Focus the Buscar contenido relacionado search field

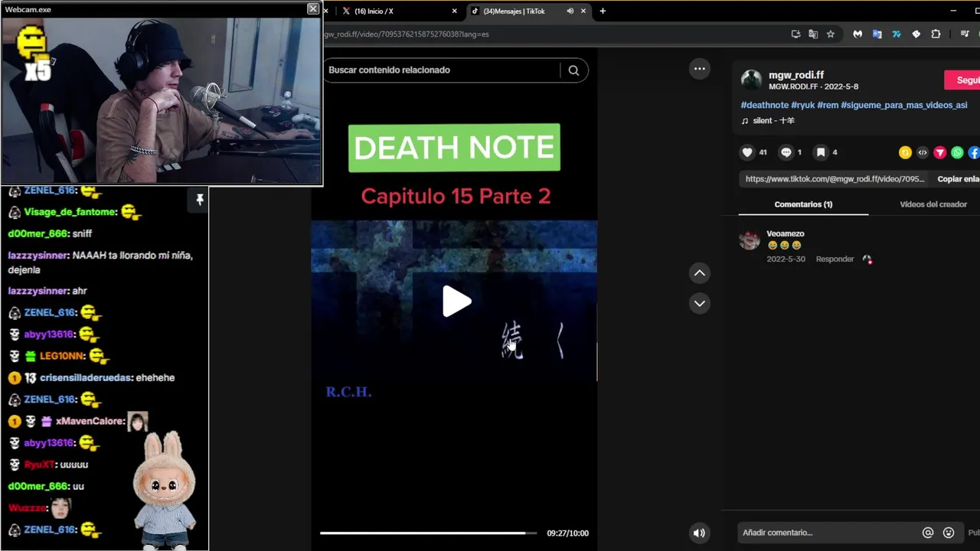(443, 70)
